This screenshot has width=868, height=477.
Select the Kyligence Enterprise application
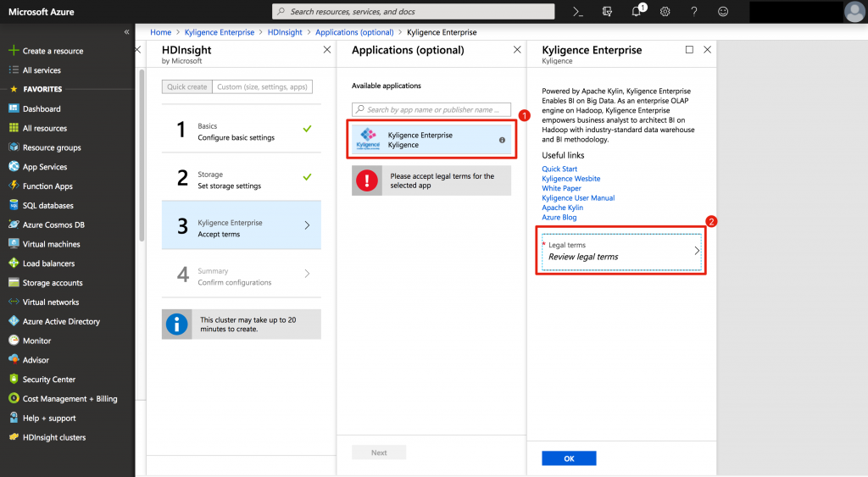click(x=431, y=140)
